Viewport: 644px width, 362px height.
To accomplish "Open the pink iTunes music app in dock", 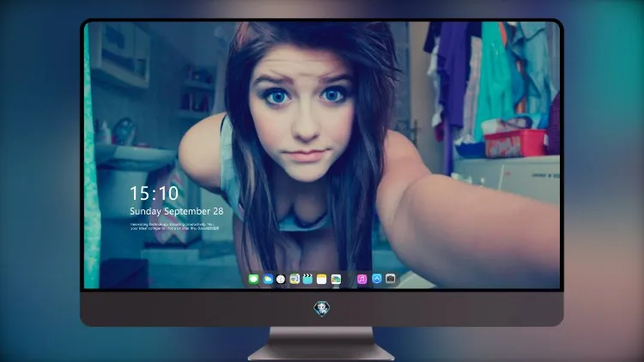I will click(361, 279).
